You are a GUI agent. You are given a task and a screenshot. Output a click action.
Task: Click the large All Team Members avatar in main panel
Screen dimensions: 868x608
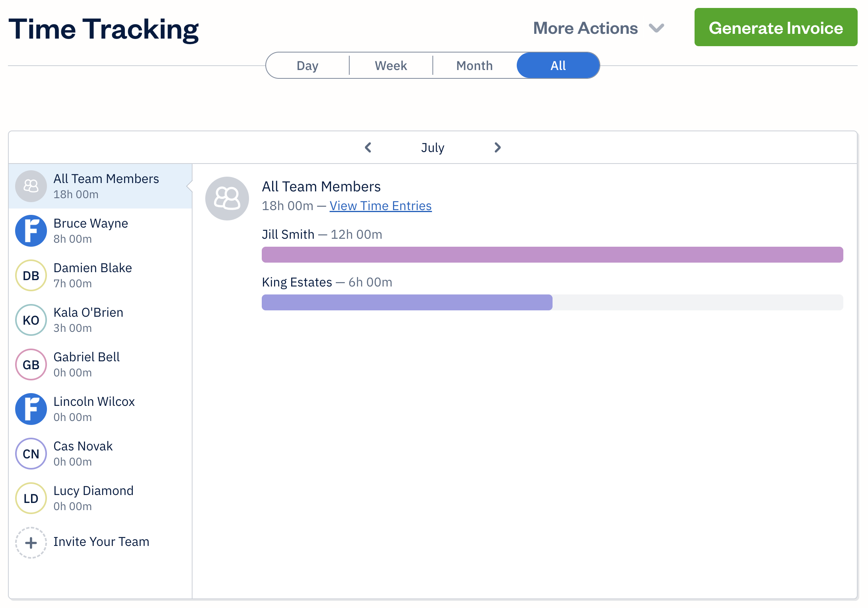[227, 198]
